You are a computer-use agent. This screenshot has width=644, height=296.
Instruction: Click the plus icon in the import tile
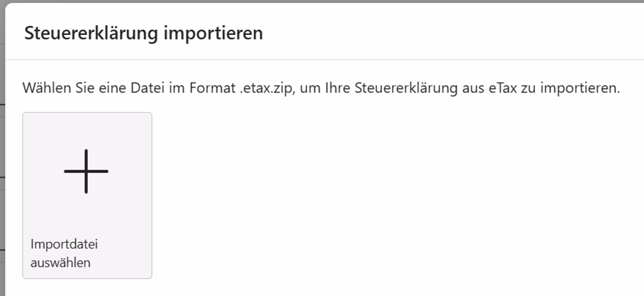point(86,171)
